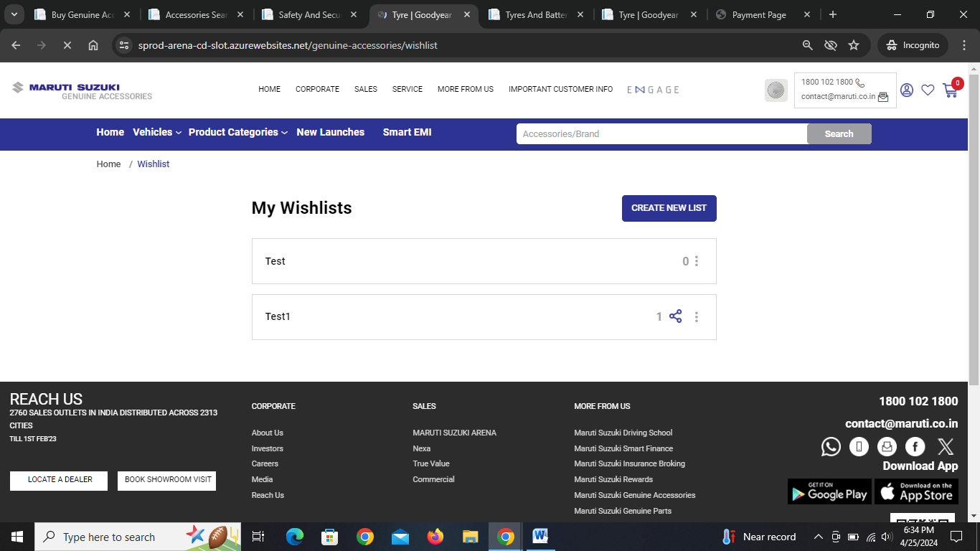980x551 pixels.
Task: Focus the Accessories/Brand search field
Action: [661, 134]
